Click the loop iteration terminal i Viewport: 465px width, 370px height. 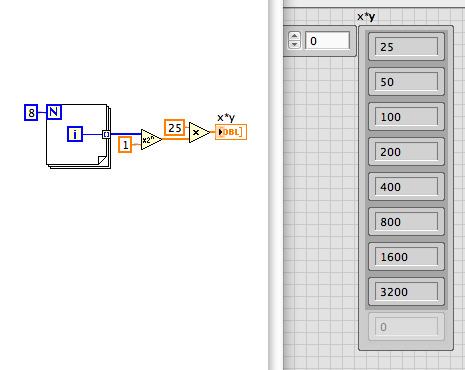point(75,134)
